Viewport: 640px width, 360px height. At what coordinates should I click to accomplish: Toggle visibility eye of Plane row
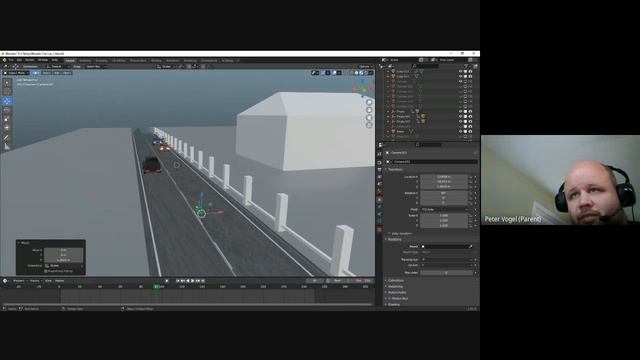[x=460, y=131]
